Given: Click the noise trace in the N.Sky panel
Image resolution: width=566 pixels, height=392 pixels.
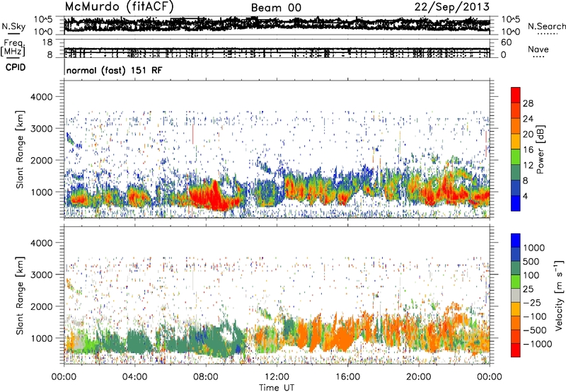Looking at the screenshot, I should coord(277,25).
